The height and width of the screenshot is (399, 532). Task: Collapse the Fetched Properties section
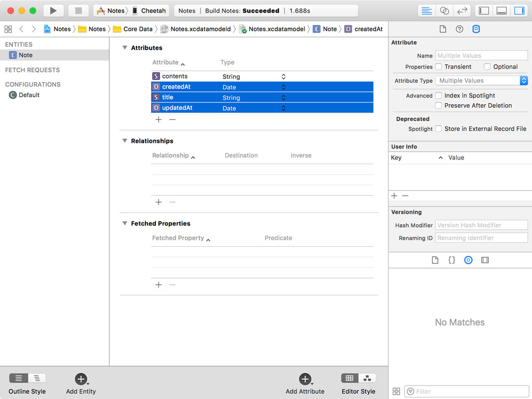coord(125,223)
